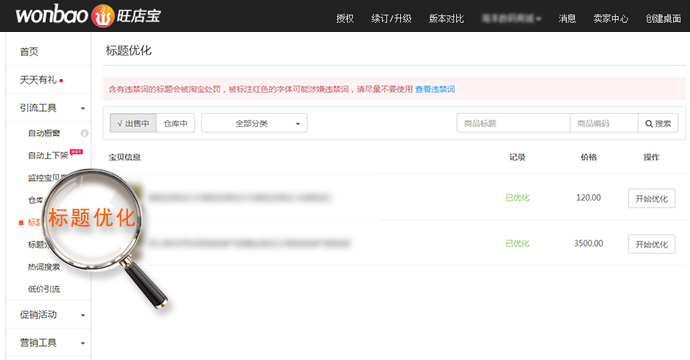This screenshot has height=360, width=690.
Task: Click the 120.00 price value
Action: [589, 198]
